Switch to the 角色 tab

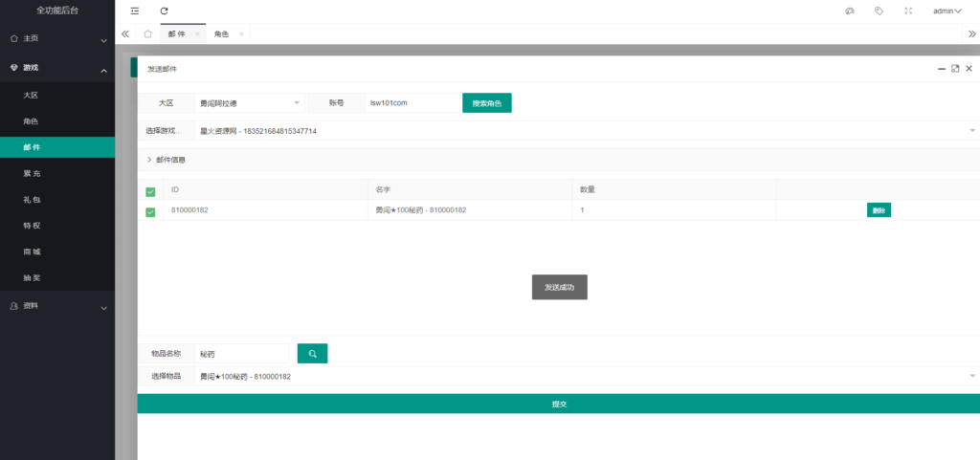click(222, 33)
